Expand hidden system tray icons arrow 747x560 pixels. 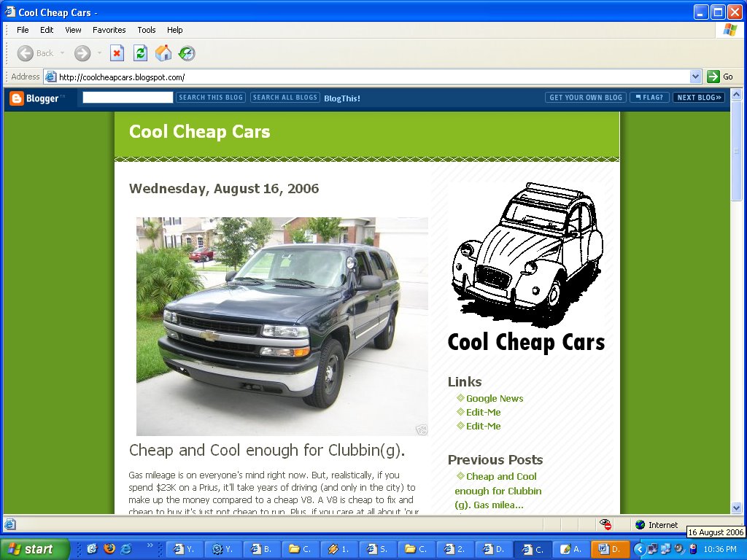click(639, 549)
